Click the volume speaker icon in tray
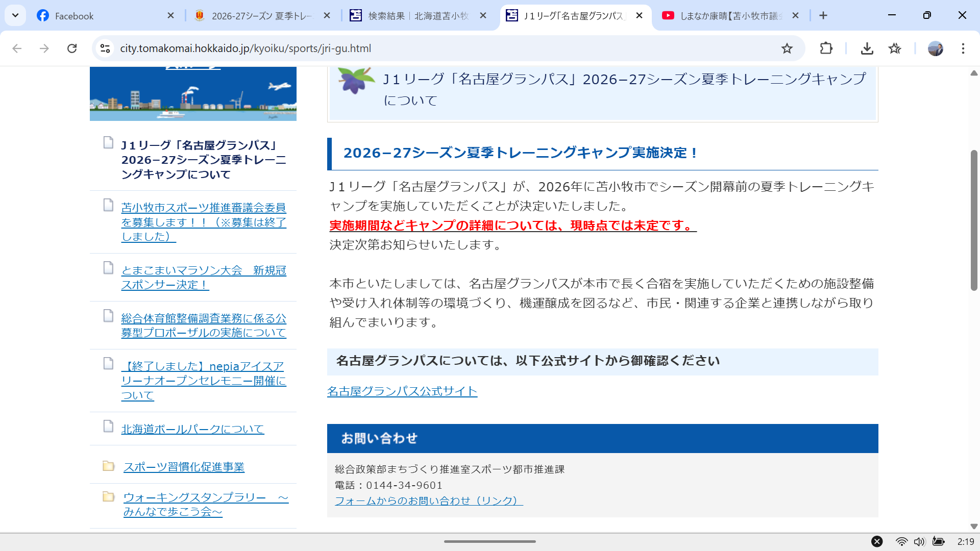Screen dimensions: 980x551 pyautogui.click(x=919, y=541)
